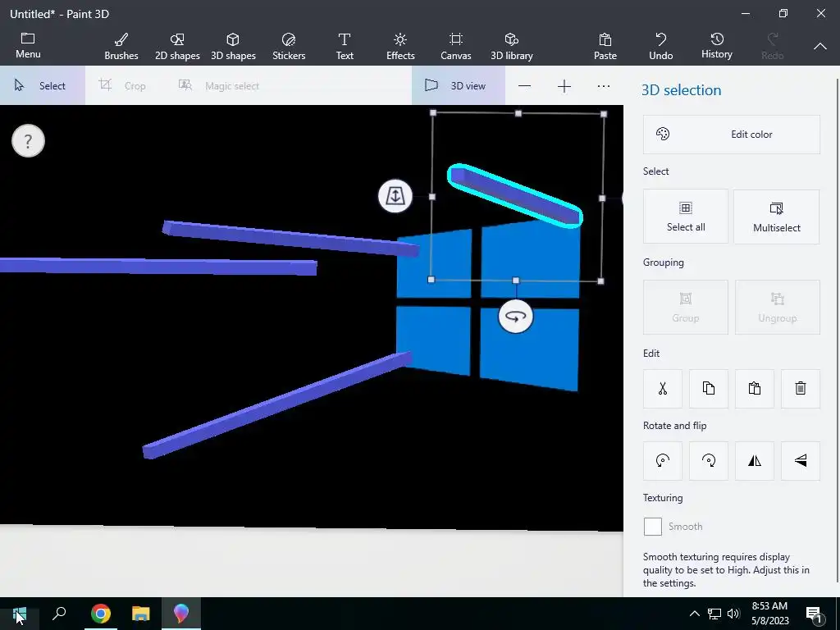
Task: Click the Edit section paste icon
Action: (x=755, y=388)
